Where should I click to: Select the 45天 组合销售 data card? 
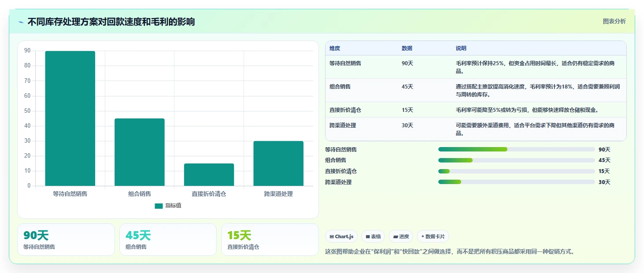click(x=168, y=240)
